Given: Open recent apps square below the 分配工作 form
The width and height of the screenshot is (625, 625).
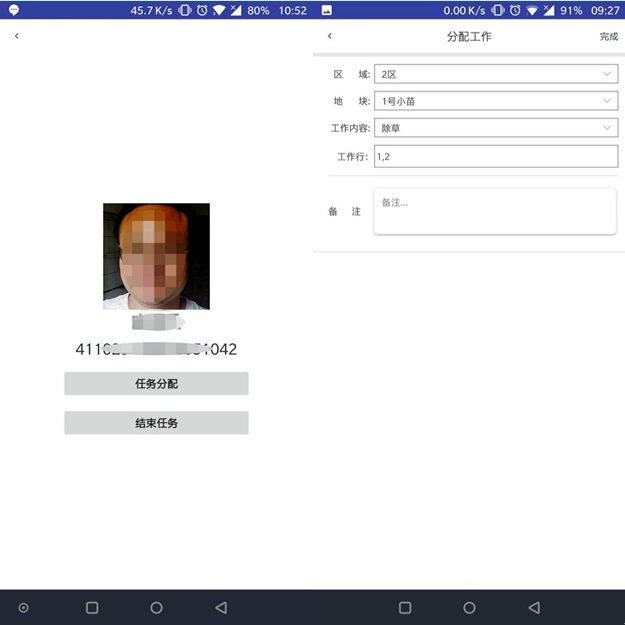Looking at the screenshot, I should pyautogui.click(x=405, y=607).
